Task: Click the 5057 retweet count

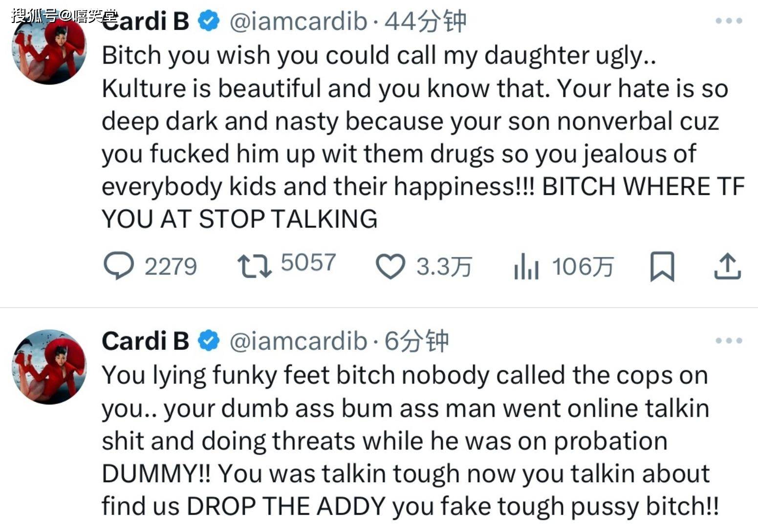Action: point(308,263)
